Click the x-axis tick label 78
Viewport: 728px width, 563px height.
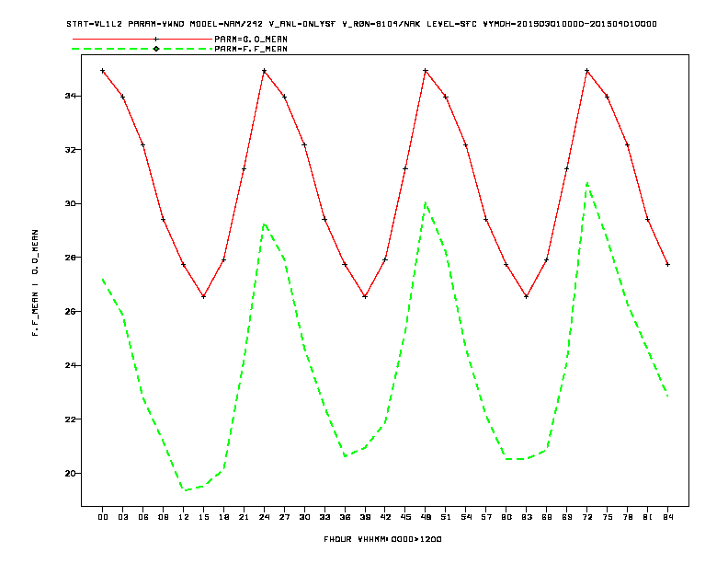(627, 517)
